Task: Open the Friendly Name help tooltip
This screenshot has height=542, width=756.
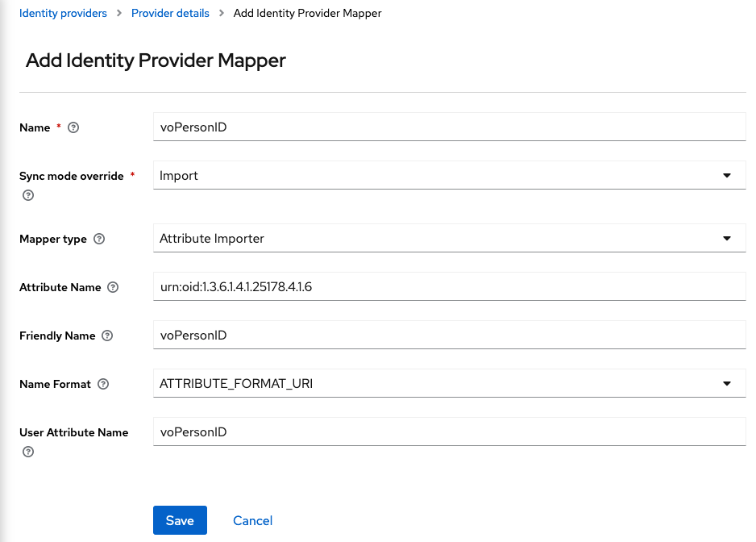Action: click(x=106, y=336)
